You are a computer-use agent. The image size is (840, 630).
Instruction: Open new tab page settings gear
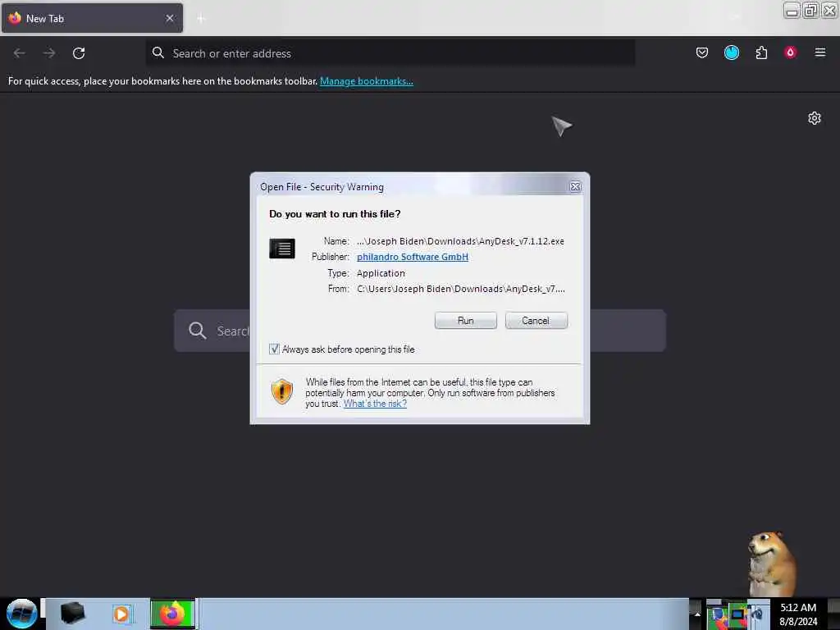[815, 118]
